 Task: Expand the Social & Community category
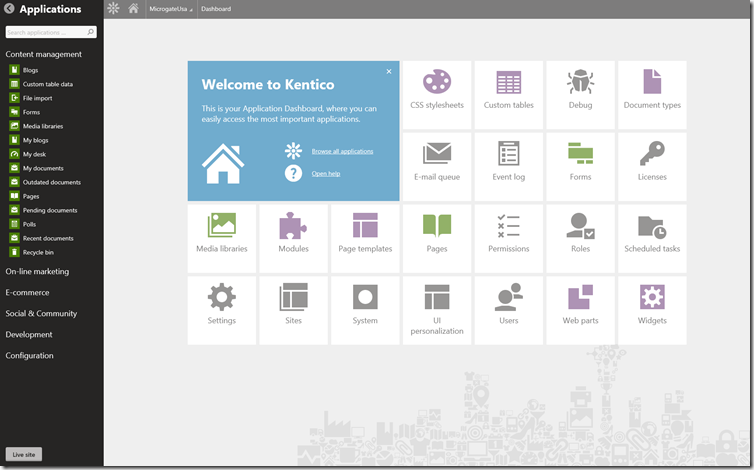41,313
